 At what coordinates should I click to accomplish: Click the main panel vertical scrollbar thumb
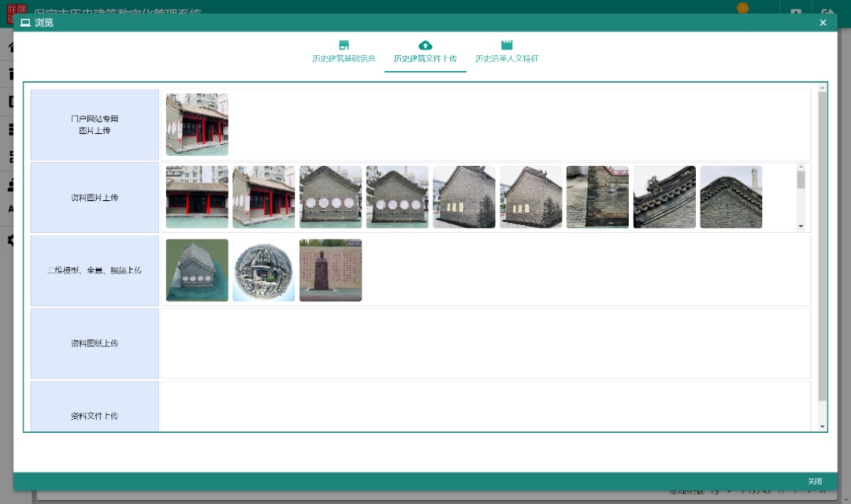coord(823,244)
